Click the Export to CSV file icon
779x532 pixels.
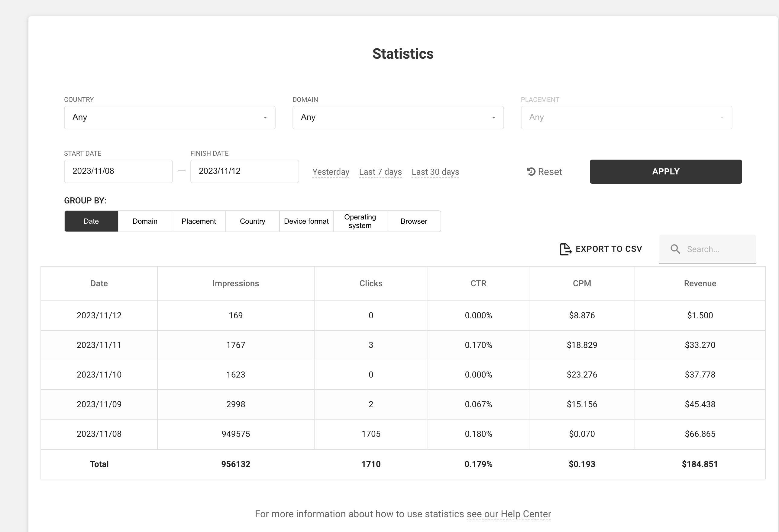[565, 249]
